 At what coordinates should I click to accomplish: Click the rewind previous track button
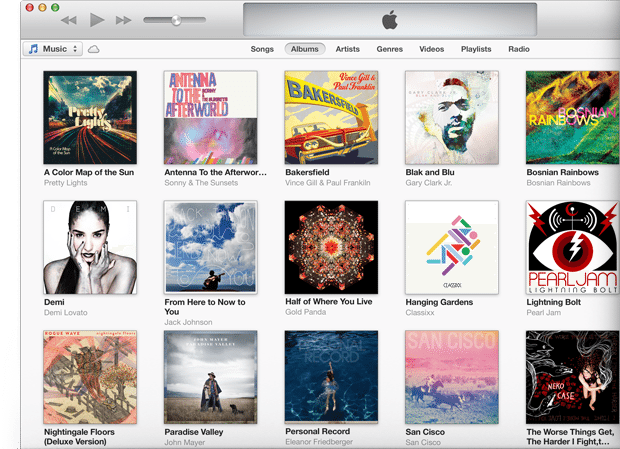pos(69,20)
